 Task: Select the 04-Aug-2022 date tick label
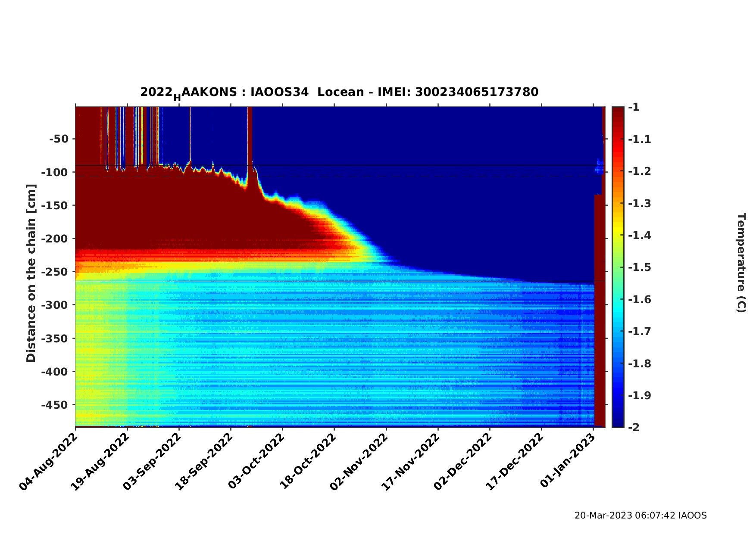(48, 461)
